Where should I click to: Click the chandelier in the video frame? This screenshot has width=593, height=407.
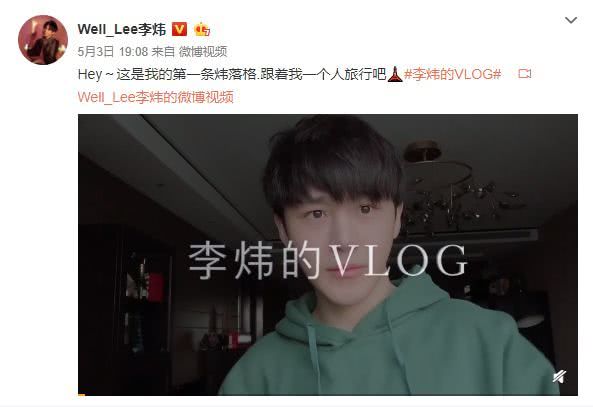[x=459, y=185]
